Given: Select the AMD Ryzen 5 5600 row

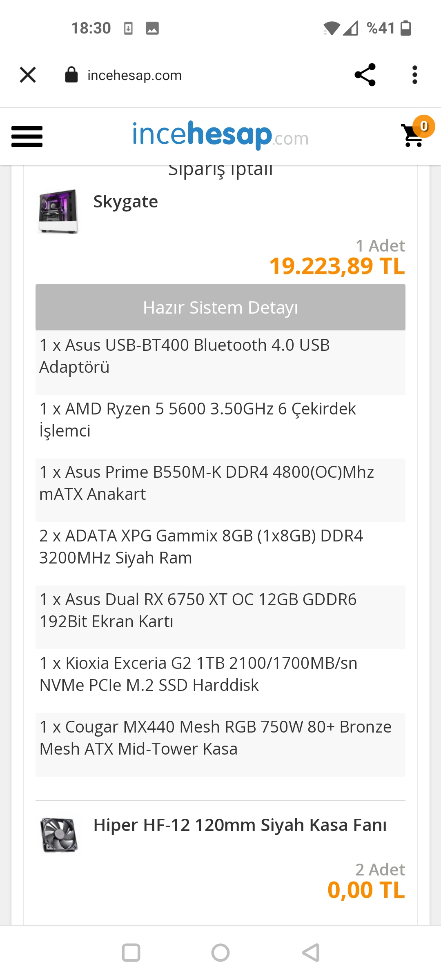Looking at the screenshot, I should coord(220,427).
